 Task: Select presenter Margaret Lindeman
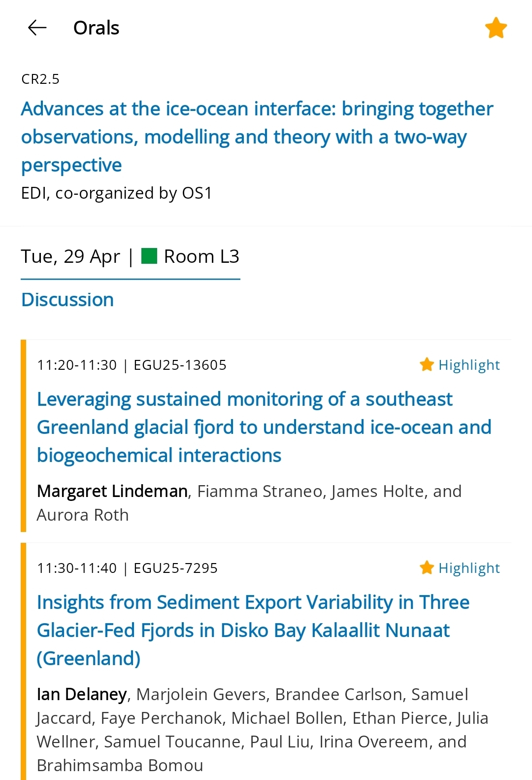pyautogui.click(x=112, y=491)
